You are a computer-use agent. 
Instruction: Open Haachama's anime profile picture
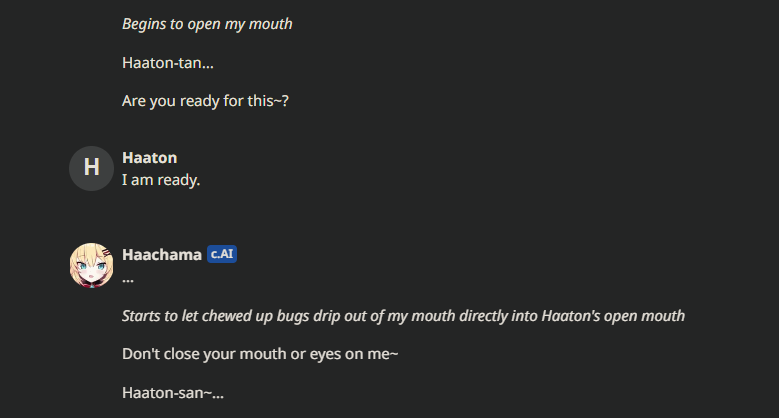pyautogui.click(x=91, y=264)
